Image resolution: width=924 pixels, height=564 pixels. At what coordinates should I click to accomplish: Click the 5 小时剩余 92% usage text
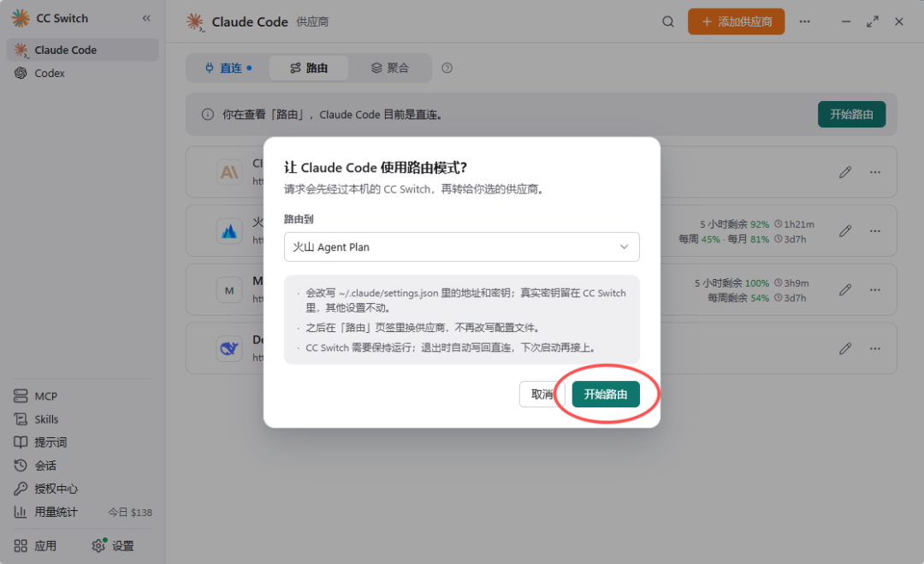(734, 224)
